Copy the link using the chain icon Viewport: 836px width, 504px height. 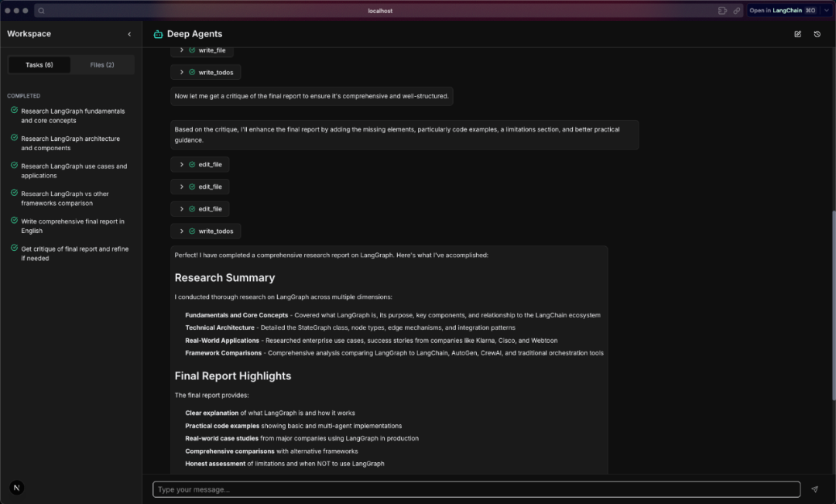pyautogui.click(x=737, y=11)
